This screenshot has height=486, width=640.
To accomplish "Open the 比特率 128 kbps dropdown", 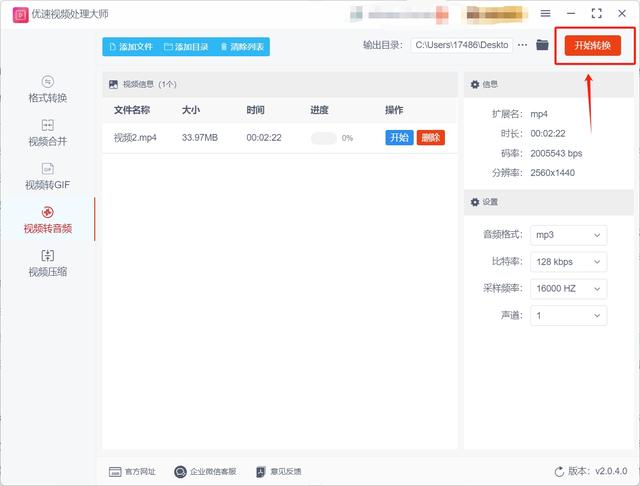I will pos(569,262).
